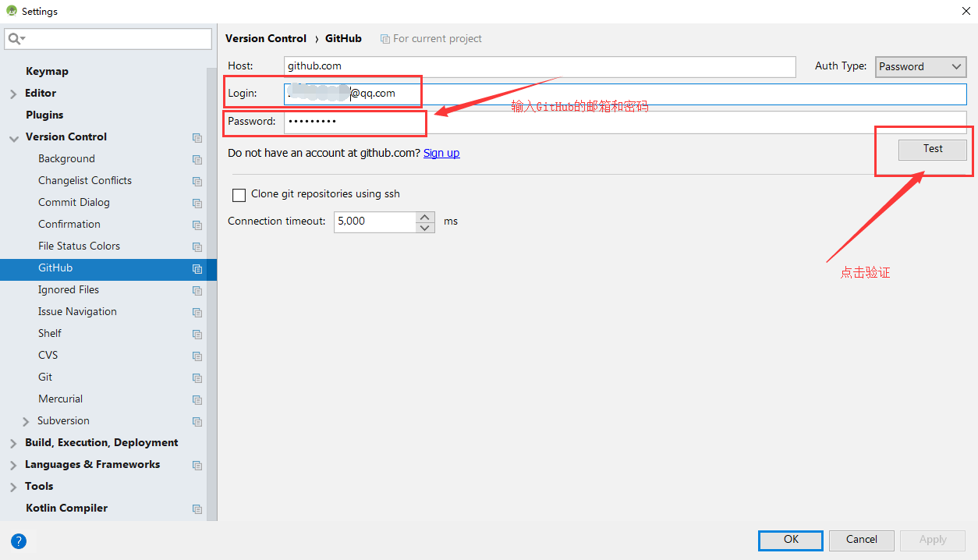Click the project-level icon beside Commit Dialog
The height and width of the screenshot is (560, 978).
(197, 203)
